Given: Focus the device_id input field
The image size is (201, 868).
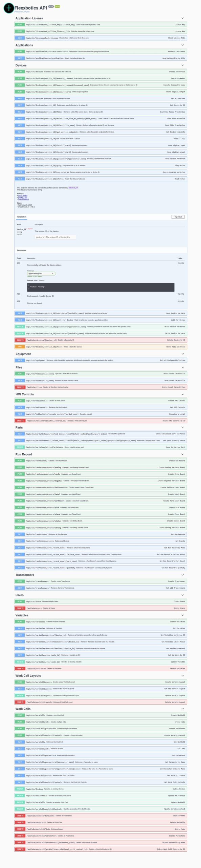Looking at the screenshot, I should [55, 237].
